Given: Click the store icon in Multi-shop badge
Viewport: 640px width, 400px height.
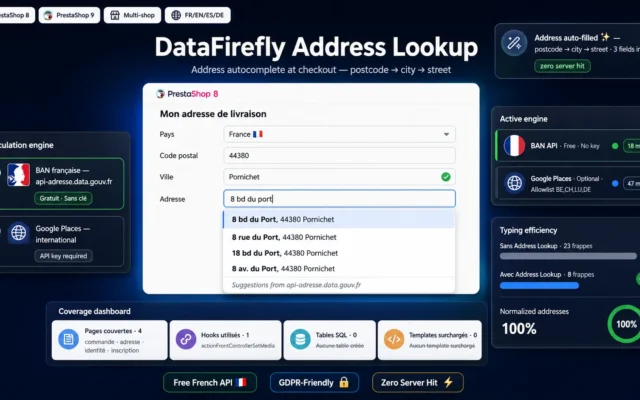Looking at the screenshot, I should tap(115, 15).
